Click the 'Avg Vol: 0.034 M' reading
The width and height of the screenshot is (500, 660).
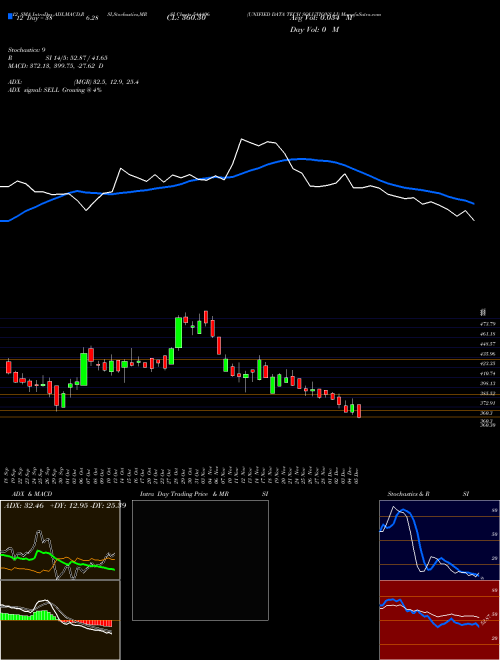pyautogui.click(x=321, y=18)
